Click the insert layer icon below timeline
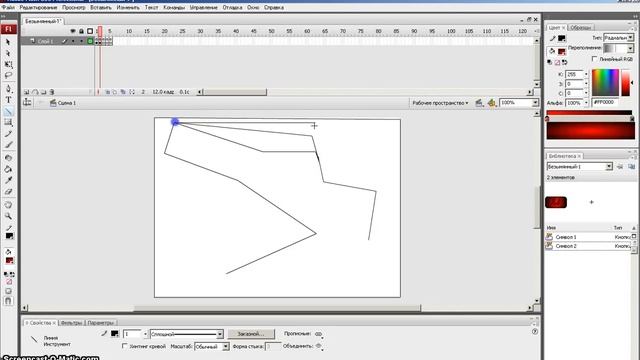 pyautogui.click(x=27, y=92)
